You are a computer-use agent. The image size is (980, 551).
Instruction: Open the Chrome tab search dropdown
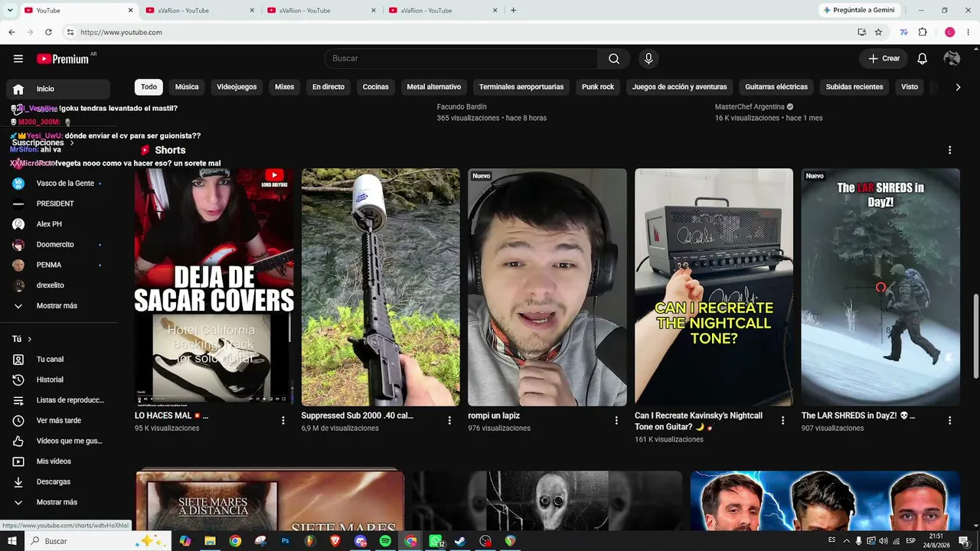coord(10,10)
